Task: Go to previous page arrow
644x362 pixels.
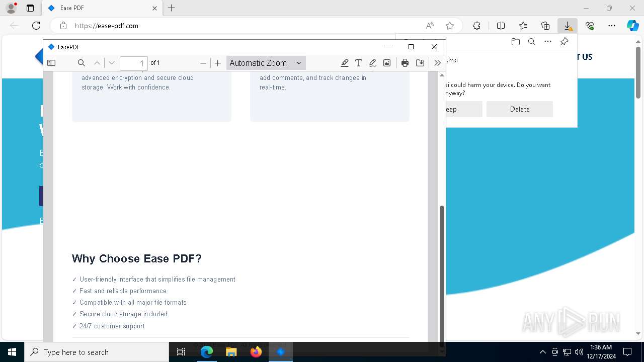Action: [97, 63]
